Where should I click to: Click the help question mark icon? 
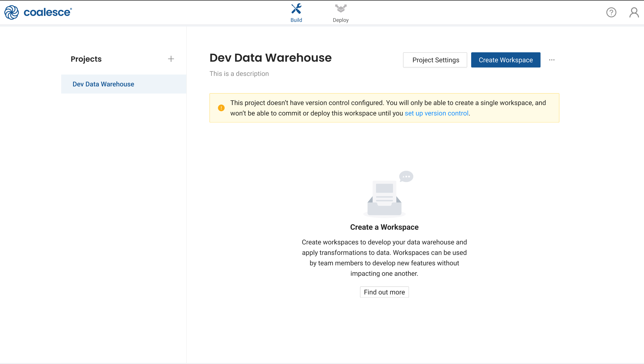pos(612,12)
